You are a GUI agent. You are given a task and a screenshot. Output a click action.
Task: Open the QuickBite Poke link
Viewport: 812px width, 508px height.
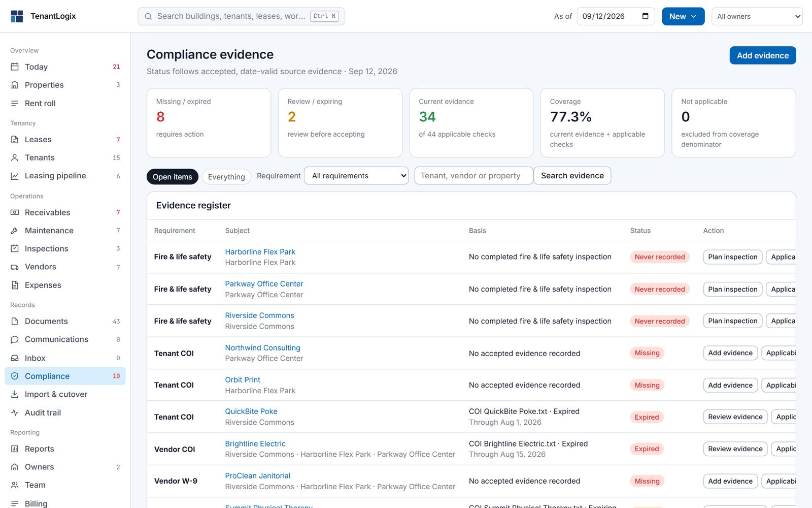pos(251,411)
